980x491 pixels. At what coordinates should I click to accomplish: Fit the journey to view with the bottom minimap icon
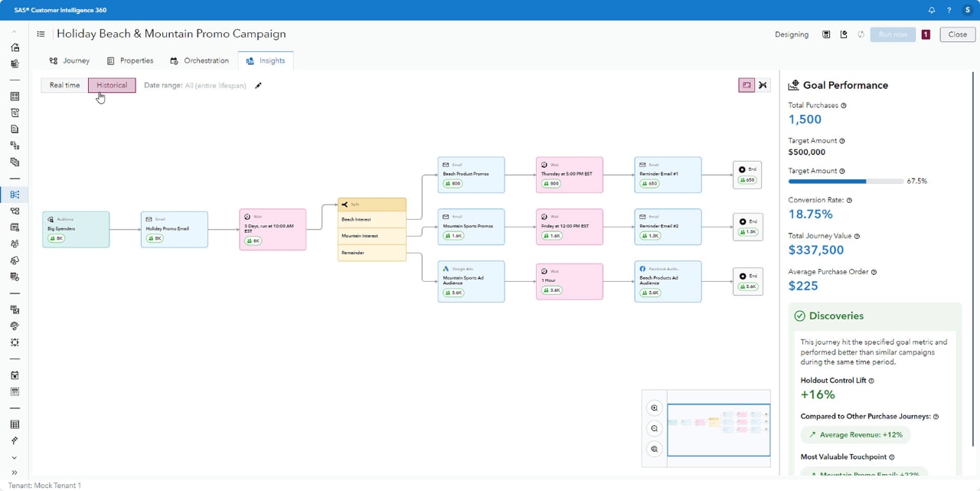pos(654,449)
